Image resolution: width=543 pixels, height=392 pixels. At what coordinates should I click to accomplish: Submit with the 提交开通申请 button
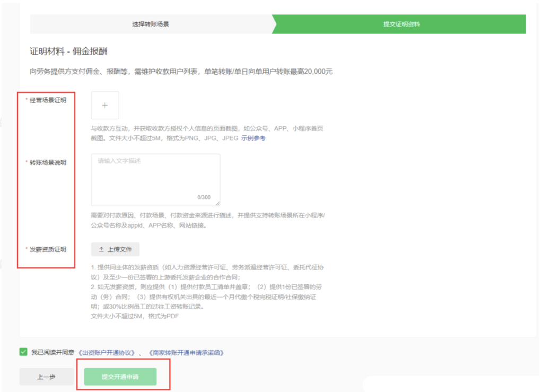pos(120,377)
